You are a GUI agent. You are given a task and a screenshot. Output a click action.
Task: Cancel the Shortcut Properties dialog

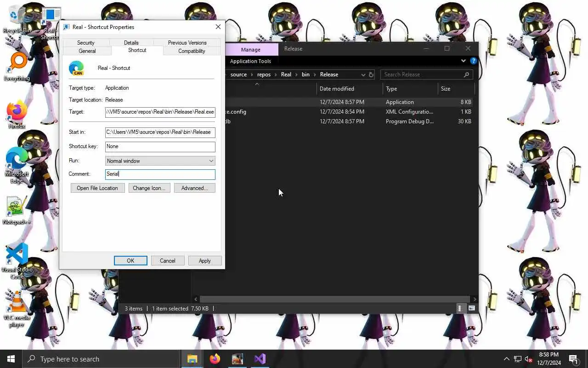pos(167,261)
